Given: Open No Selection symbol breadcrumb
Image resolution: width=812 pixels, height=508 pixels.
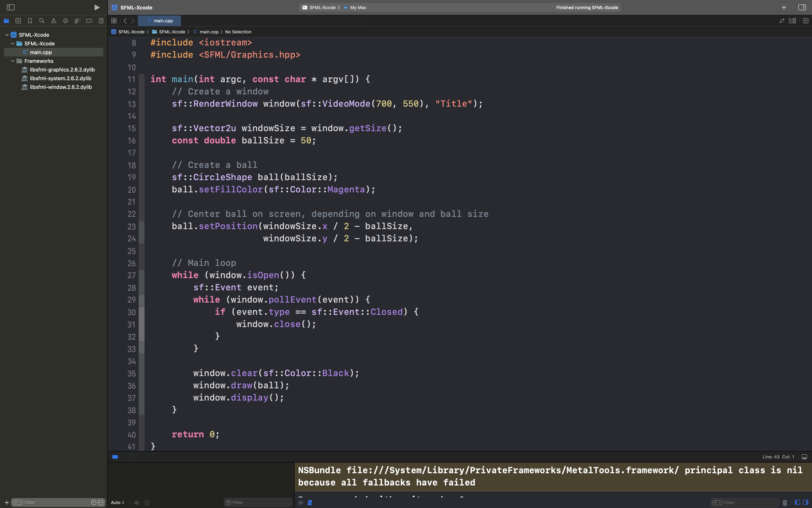Looking at the screenshot, I should 238,32.
